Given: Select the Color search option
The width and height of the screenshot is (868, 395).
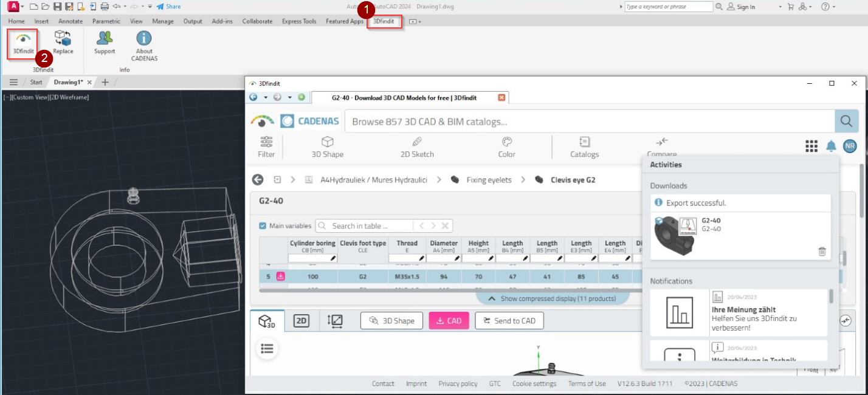Looking at the screenshot, I should tap(507, 147).
